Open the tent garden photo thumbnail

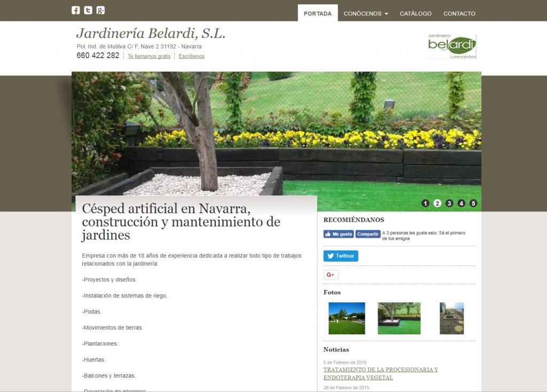tap(347, 318)
